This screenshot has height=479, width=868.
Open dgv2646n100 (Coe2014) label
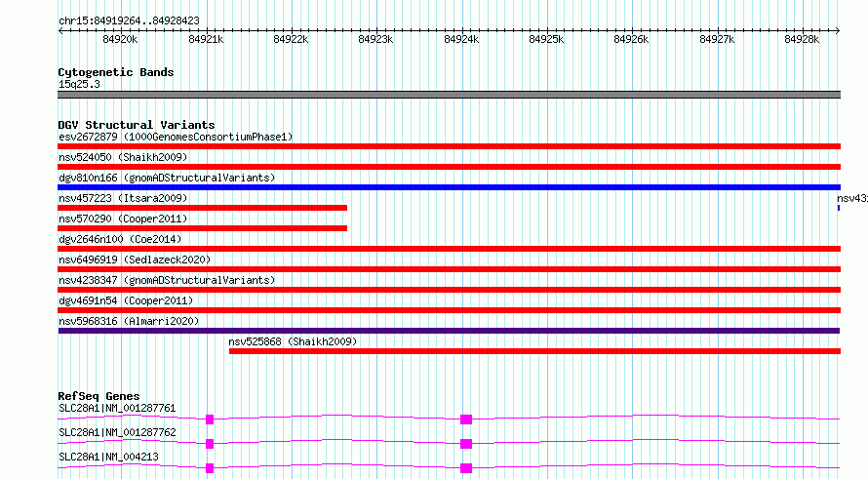[x=120, y=239]
